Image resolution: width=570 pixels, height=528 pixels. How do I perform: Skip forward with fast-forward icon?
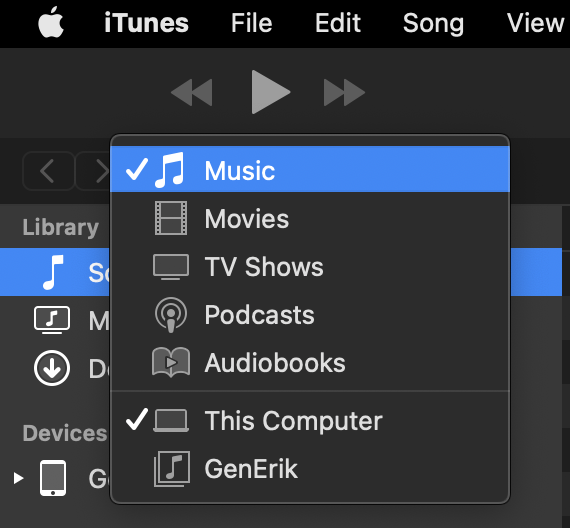tap(344, 92)
